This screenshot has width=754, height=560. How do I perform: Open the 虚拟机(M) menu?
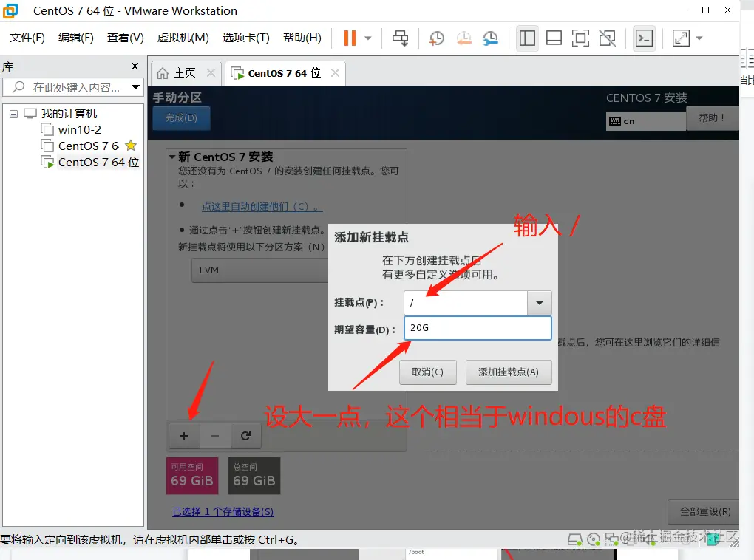pos(183,38)
